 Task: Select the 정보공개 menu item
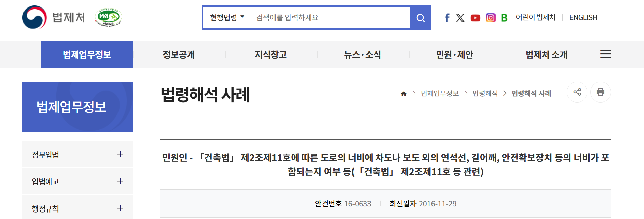click(179, 54)
